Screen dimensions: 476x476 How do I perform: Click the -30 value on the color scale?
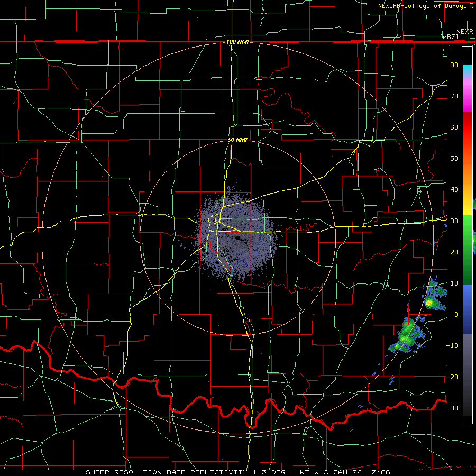pyautogui.click(x=452, y=408)
